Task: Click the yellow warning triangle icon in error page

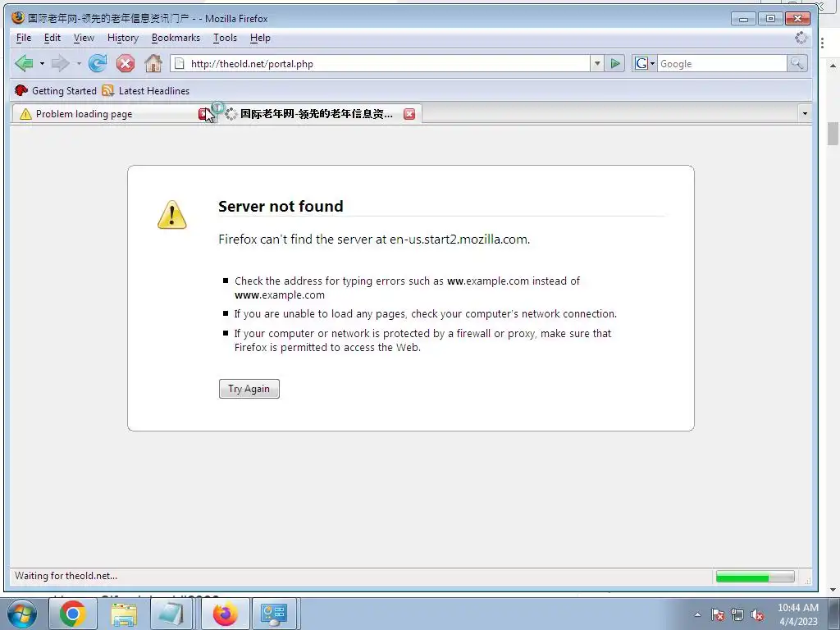Action: coord(172,215)
